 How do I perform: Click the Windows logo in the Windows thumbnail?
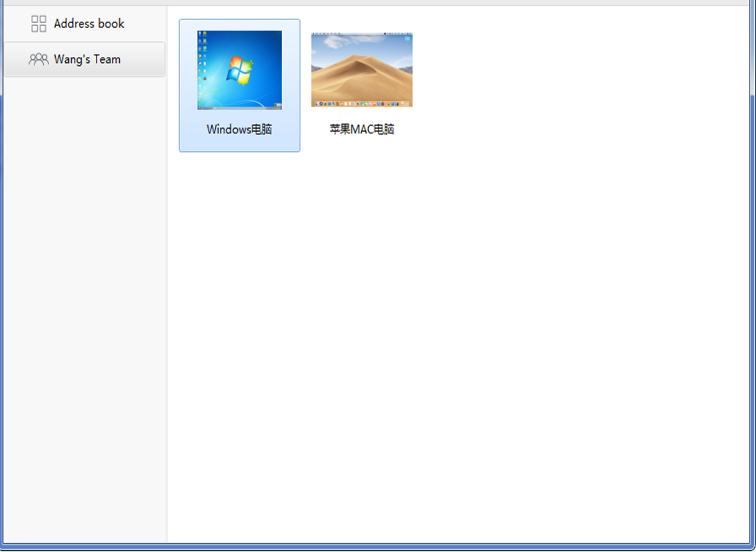click(240, 69)
